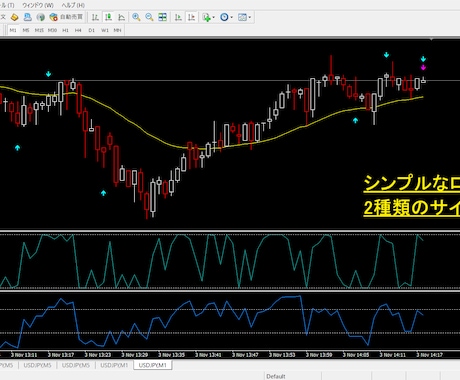Select the H1 timeframe button
Viewport: 460px width, 380px height.
[65, 30]
